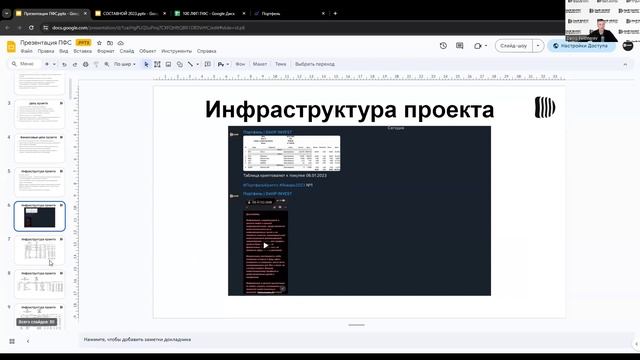This screenshot has width=640, height=360.
Task: Open the Инструменты menu
Action: pos(176,51)
